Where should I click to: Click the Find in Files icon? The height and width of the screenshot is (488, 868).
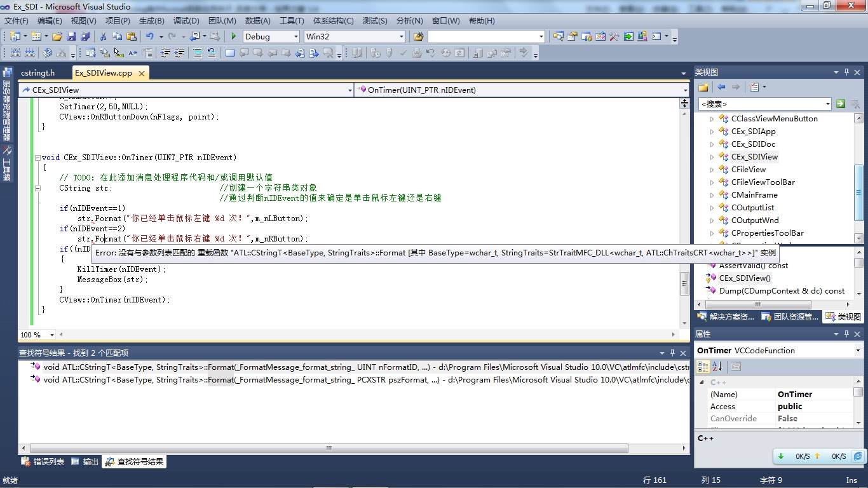pos(418,36)
